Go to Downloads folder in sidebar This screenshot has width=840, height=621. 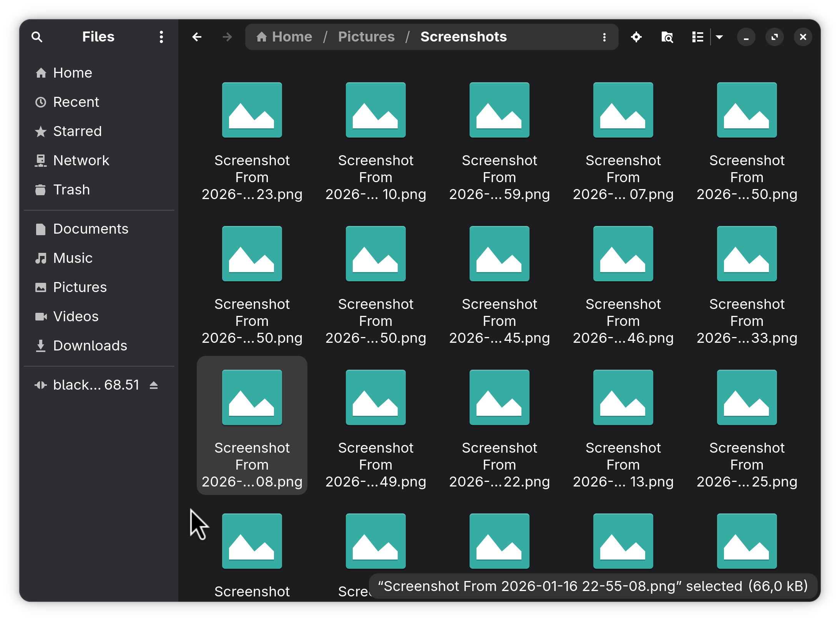90,346
